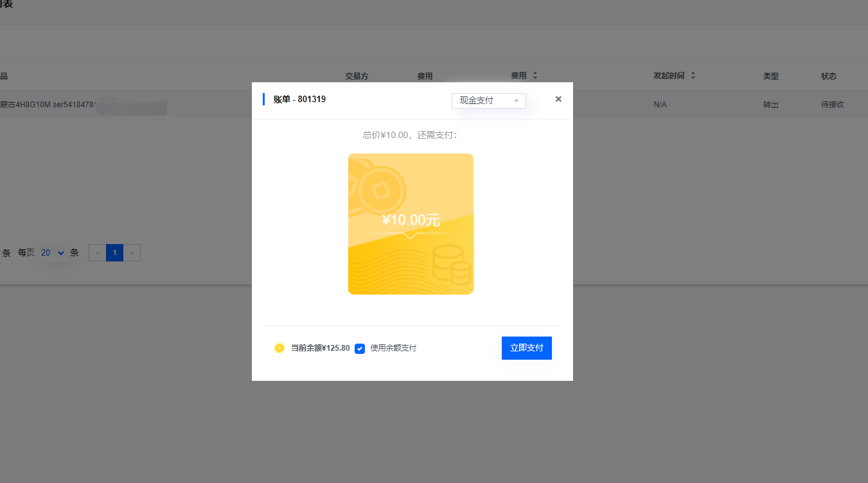Screen dimensions: 868x483
Task: Select page 1 in pagination
Action: point(115,253)
